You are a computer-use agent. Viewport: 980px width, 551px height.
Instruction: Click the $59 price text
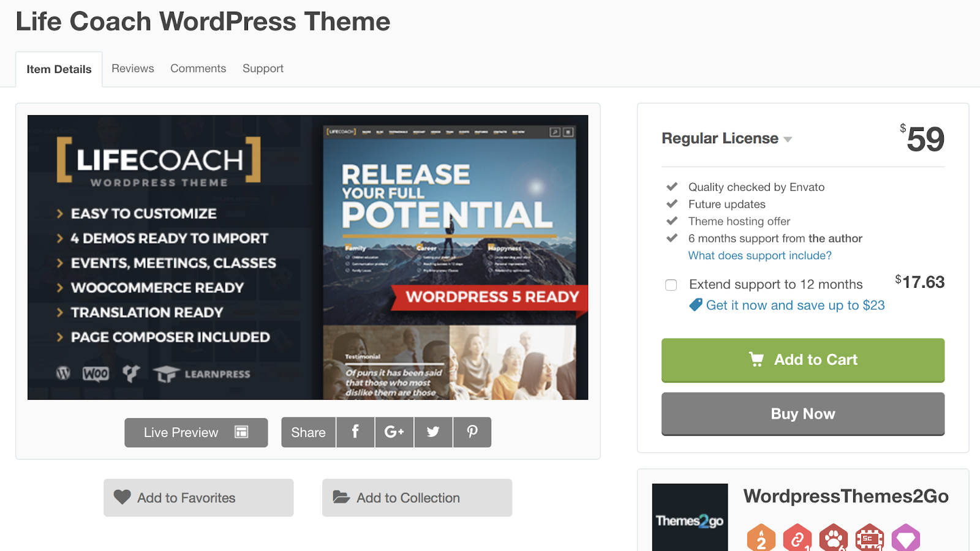point(922,139)
